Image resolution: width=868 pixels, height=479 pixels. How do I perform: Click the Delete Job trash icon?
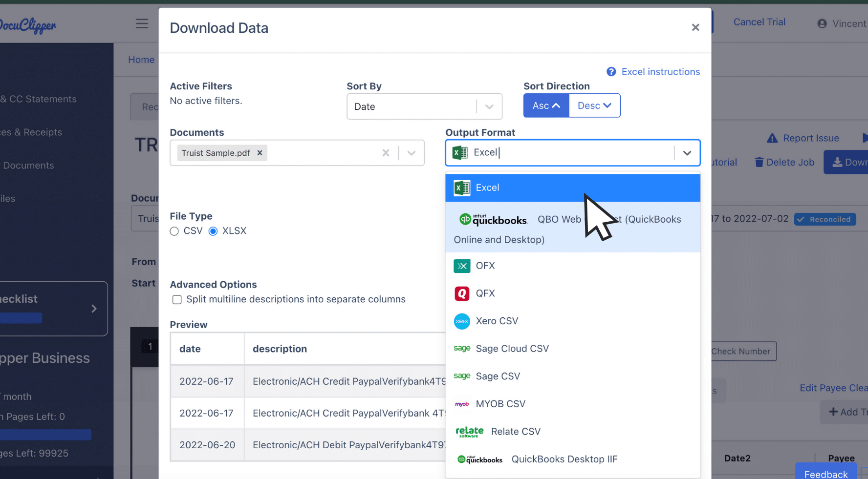pyautogui.click(x=759, y=162)
